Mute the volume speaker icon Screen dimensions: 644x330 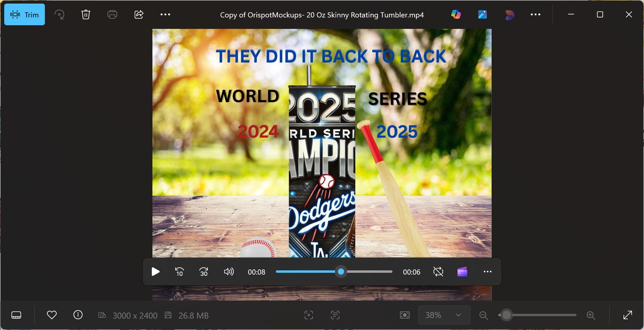[229, 272]
